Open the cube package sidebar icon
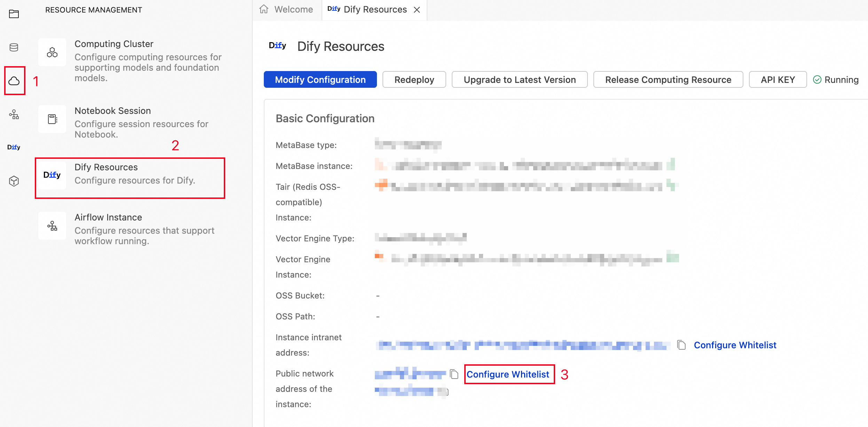The height and width of the screenshot is (427, 868). pyautogui.click(x=14, y=181)
